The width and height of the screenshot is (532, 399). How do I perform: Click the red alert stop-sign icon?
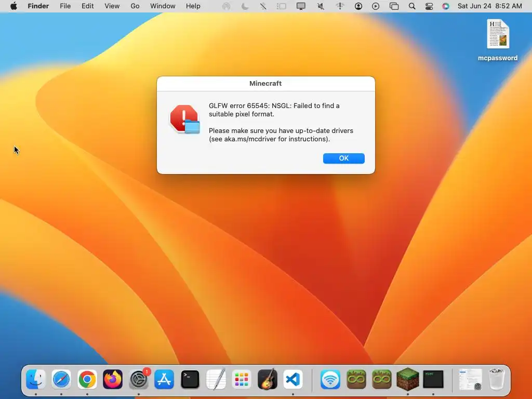[184, 119]
